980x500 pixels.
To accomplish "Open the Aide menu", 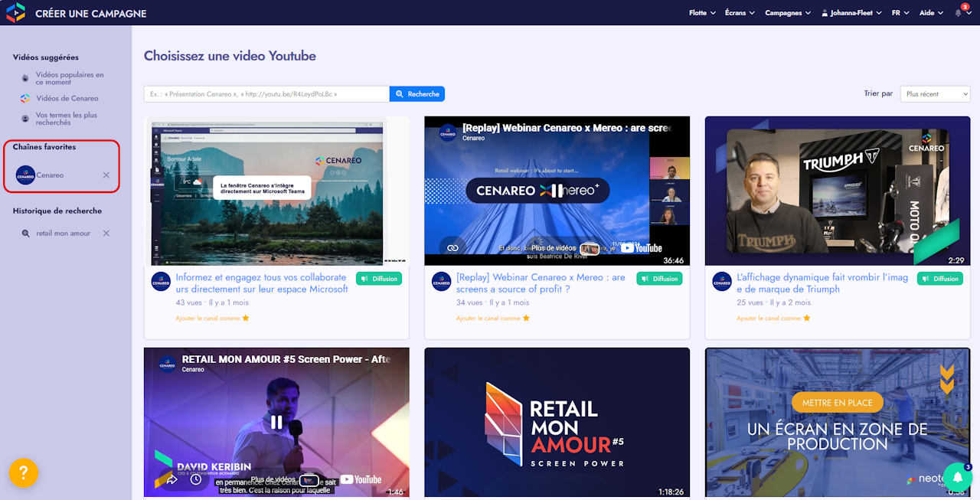I will click(x=931, y=13).
